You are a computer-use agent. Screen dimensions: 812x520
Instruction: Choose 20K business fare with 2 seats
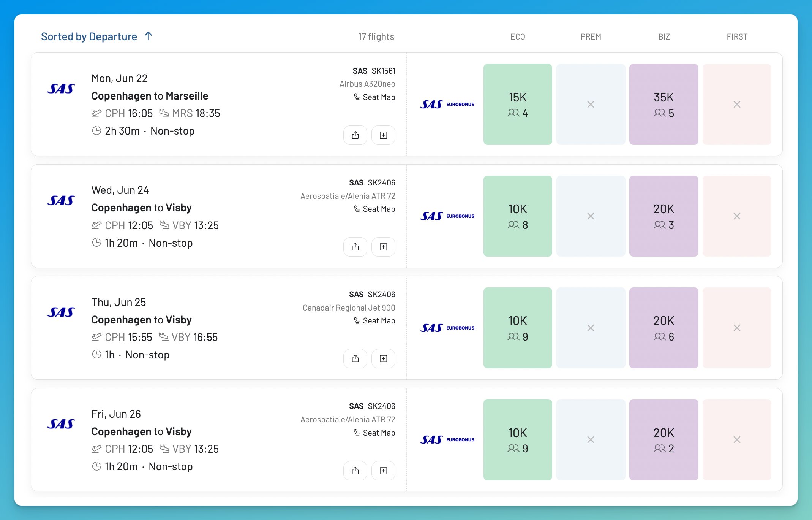(x=664, y=440)
